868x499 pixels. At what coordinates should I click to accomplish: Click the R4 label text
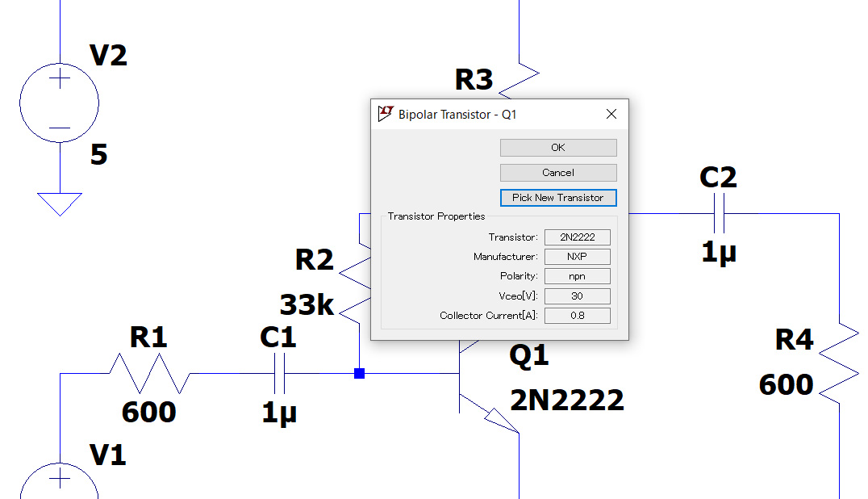(x=795, y=340)
